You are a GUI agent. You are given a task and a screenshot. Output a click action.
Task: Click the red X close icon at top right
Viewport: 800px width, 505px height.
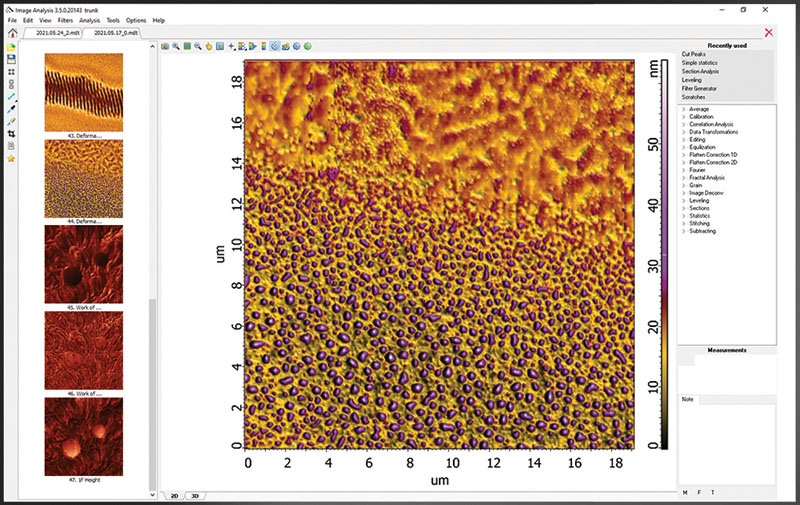coord(768,33)
